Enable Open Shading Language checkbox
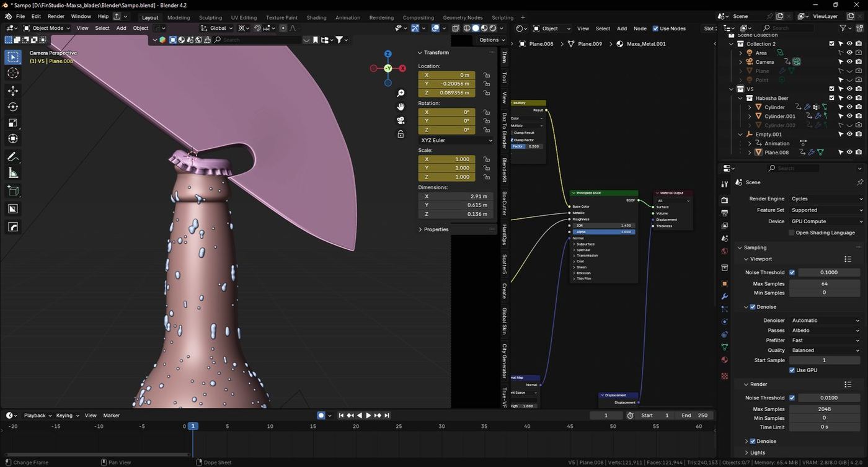The height and width of the screenshot is (467, 868). click(x=792, y=233)
